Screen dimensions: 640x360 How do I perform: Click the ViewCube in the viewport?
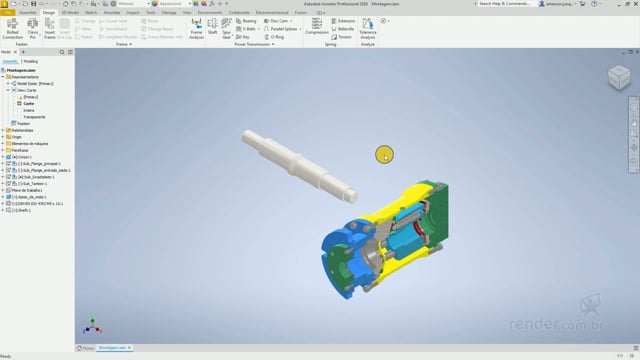[x=619, y=77]
